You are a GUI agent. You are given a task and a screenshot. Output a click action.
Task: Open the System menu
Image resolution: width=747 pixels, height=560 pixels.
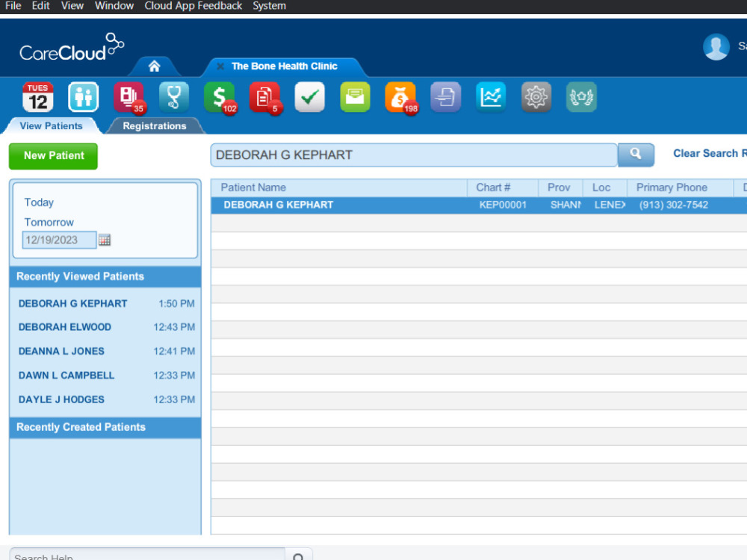click(269, 6)
